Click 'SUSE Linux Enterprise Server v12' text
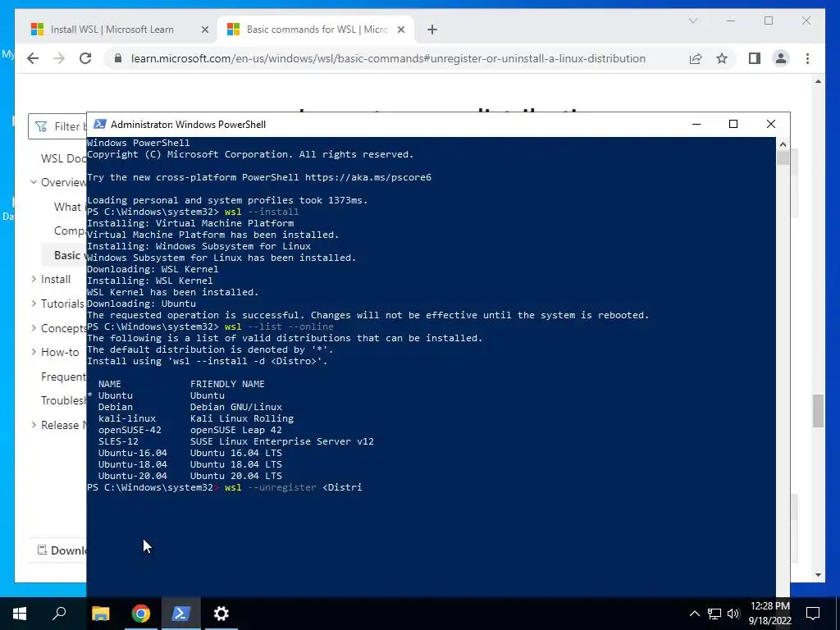This screenshot has height=630, width=840. pos(282,441)
